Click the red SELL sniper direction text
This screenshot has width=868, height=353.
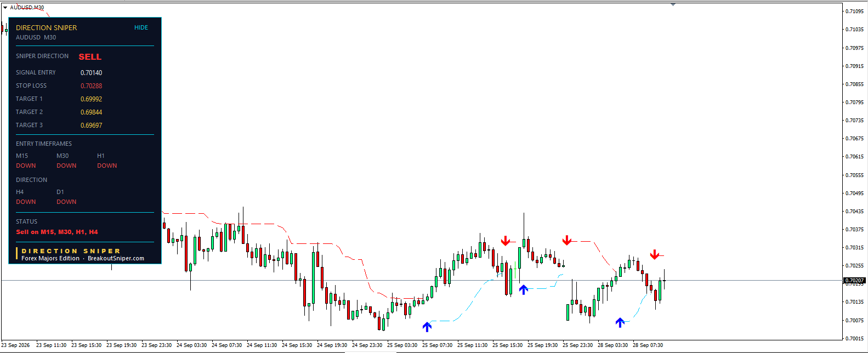90,57
